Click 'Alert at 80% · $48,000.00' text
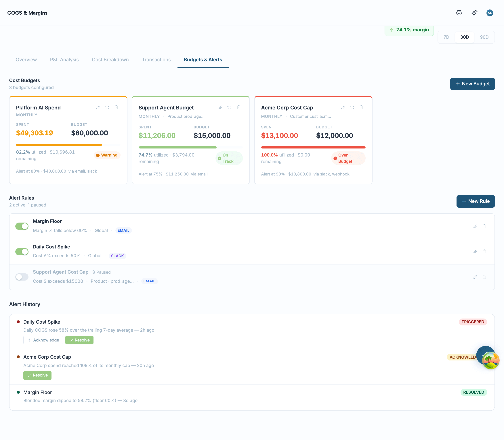This screenshot has height=440, width=504. point(41,171)
